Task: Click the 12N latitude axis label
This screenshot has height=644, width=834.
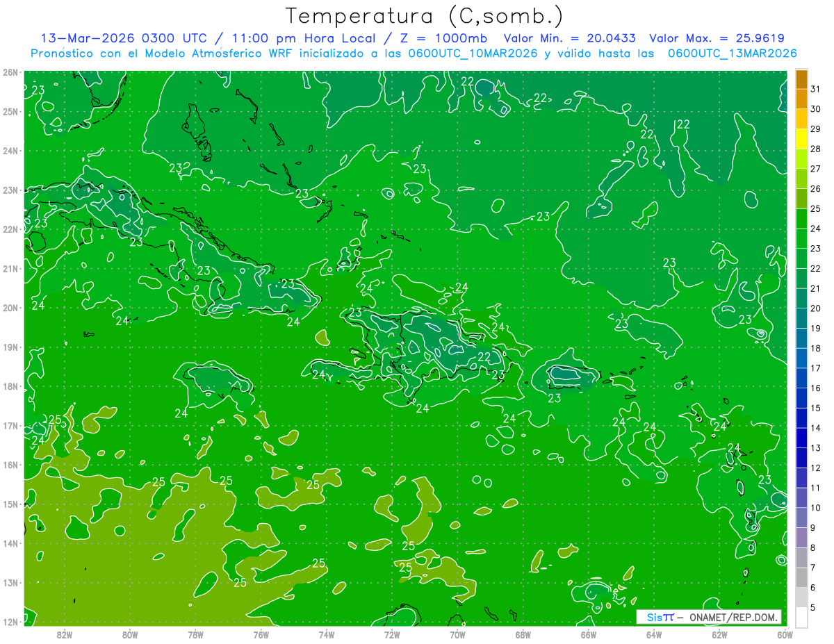Action: click(x=10, y=622)
